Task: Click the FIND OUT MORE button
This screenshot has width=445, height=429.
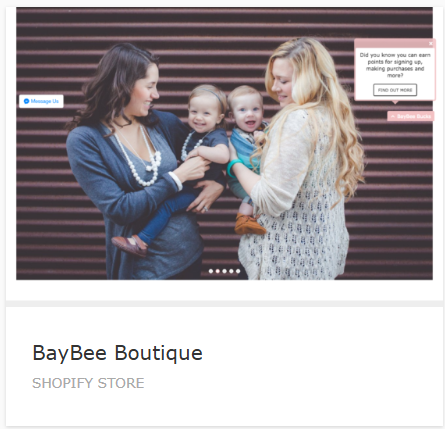Action: (x=395, y=90)
